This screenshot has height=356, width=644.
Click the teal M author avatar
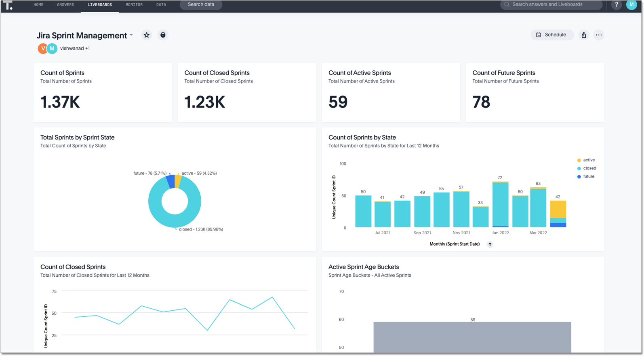(52, 49)
